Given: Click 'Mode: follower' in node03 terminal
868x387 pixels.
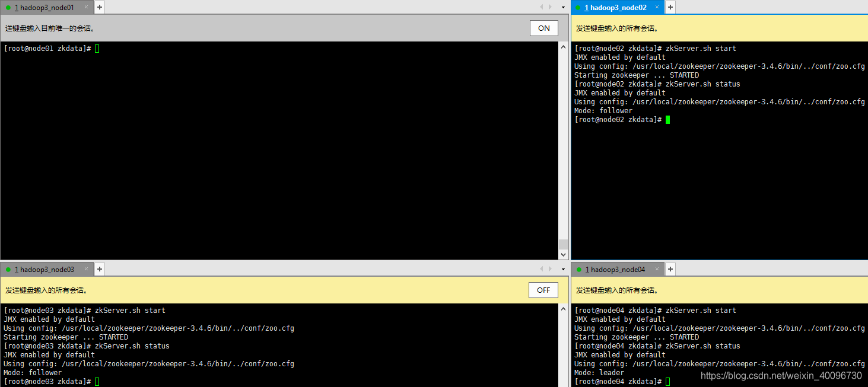Looking at the screenshot, I should pos(33,373).
